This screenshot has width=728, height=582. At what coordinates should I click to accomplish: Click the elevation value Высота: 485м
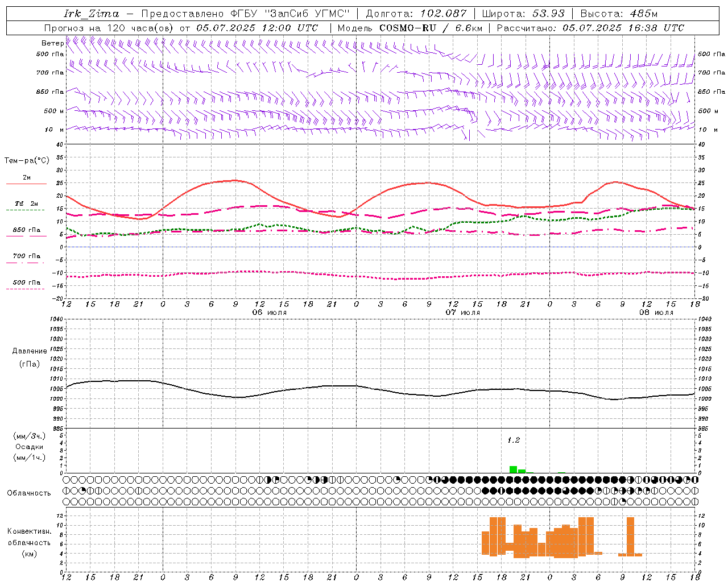coord(619,14)
